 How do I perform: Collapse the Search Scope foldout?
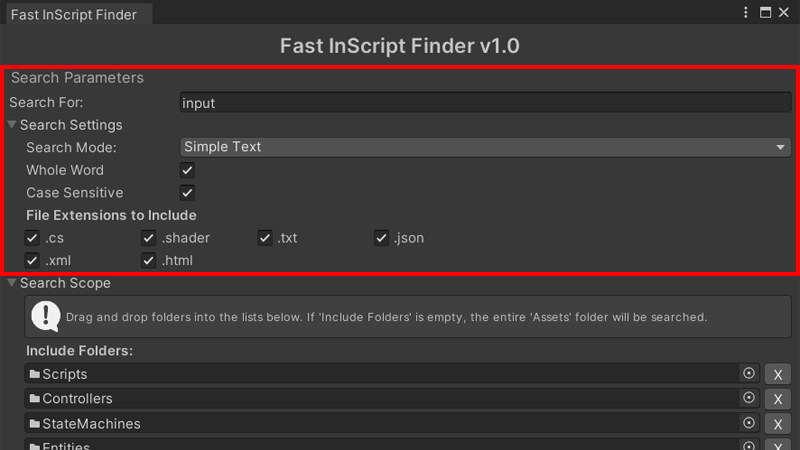pos(12,283)
